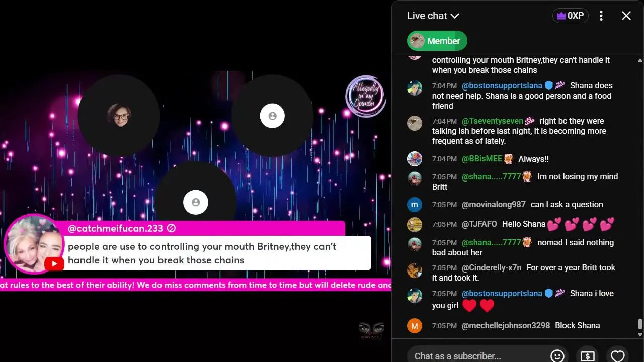Open @bostonsupportslana username at 7:04 PM
Viewport: 644px width, 362px height.
coord(502,85)
